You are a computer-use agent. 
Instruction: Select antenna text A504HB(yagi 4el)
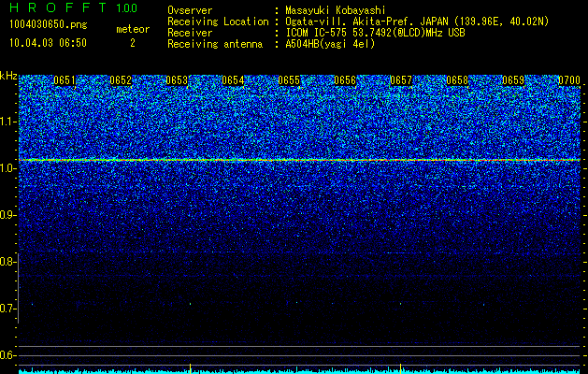(x=330, y=44)
